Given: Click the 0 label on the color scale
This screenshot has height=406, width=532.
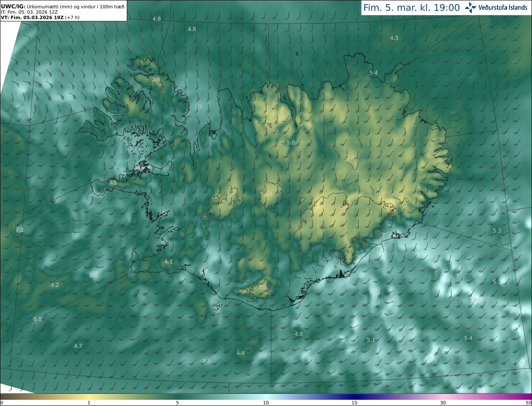Looking at the screenshot, I should click(2, 403).
